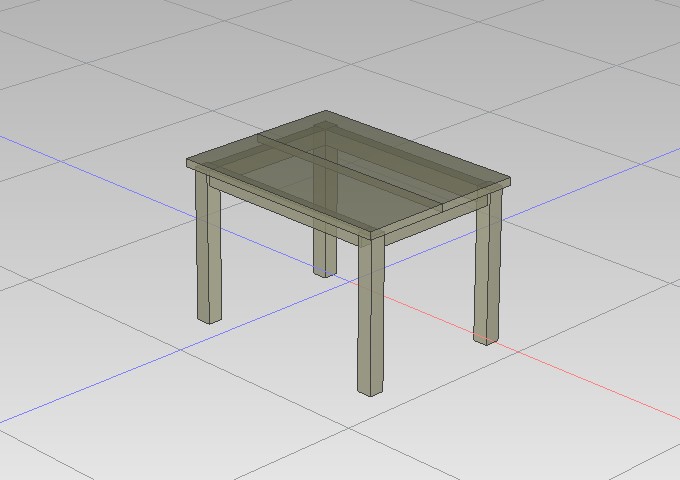The width and height of the screenshot is (680, 480).
Task: Click the bottom foot of the front leg
Action: click(x=369, y=388)
